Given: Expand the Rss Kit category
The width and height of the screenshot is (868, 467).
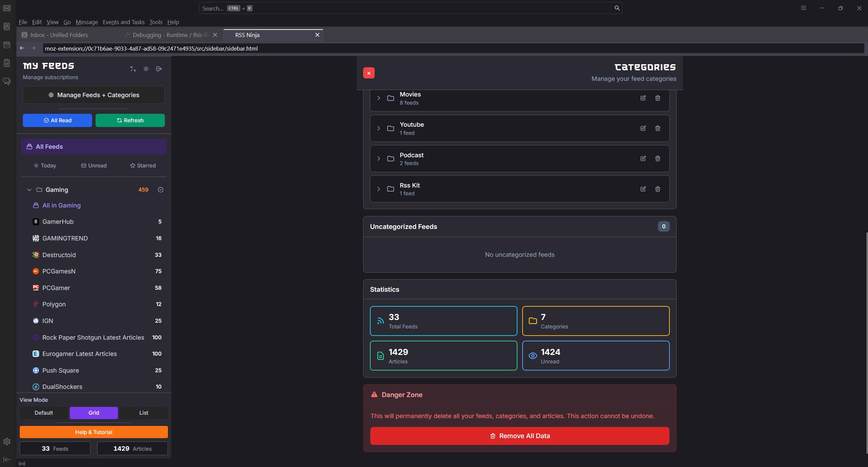Looking at the screenshot, I should 378,189.
